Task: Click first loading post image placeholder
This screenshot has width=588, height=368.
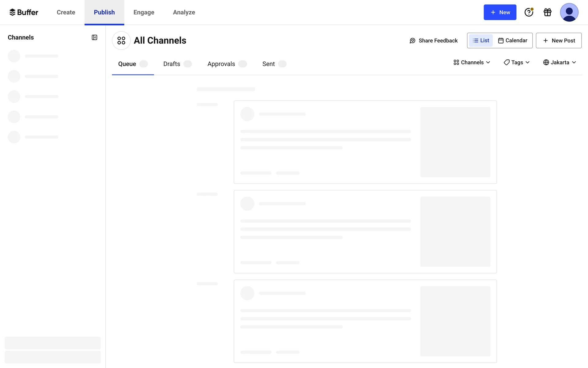Action: (x=455, y=142)
